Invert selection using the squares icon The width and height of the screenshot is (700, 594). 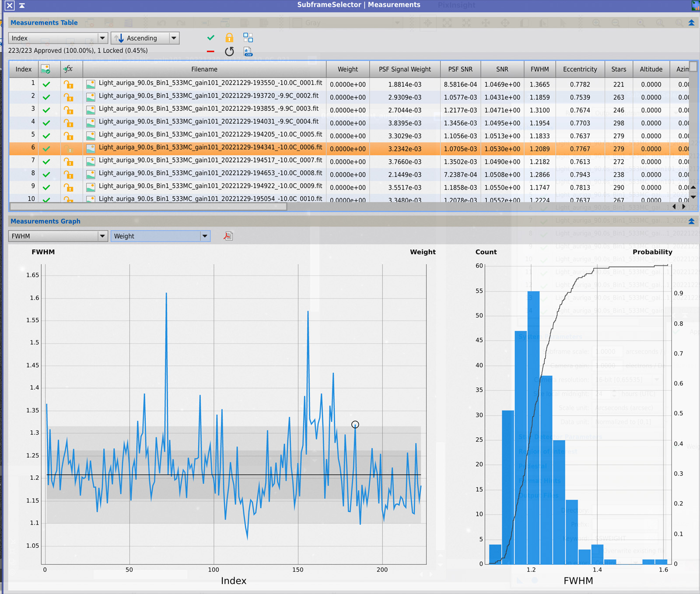248,38
